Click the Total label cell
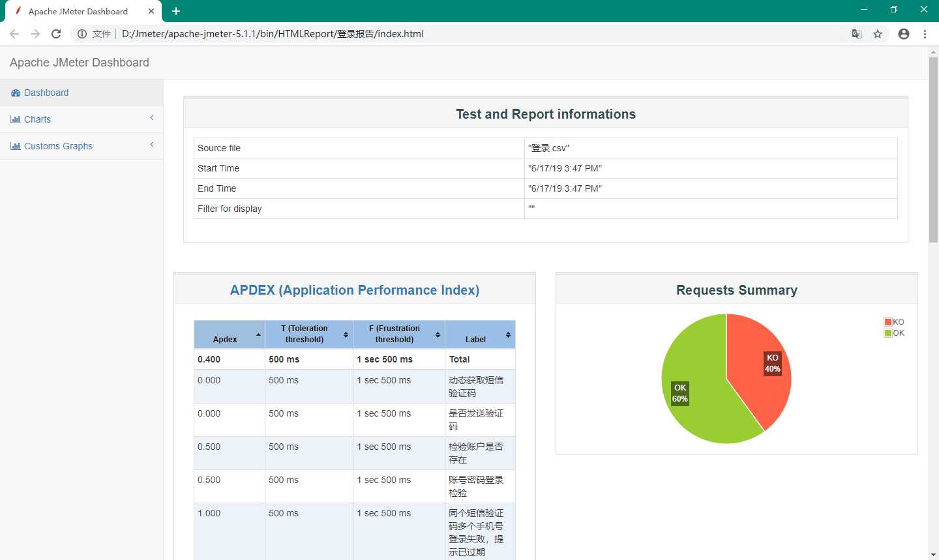 480,359
